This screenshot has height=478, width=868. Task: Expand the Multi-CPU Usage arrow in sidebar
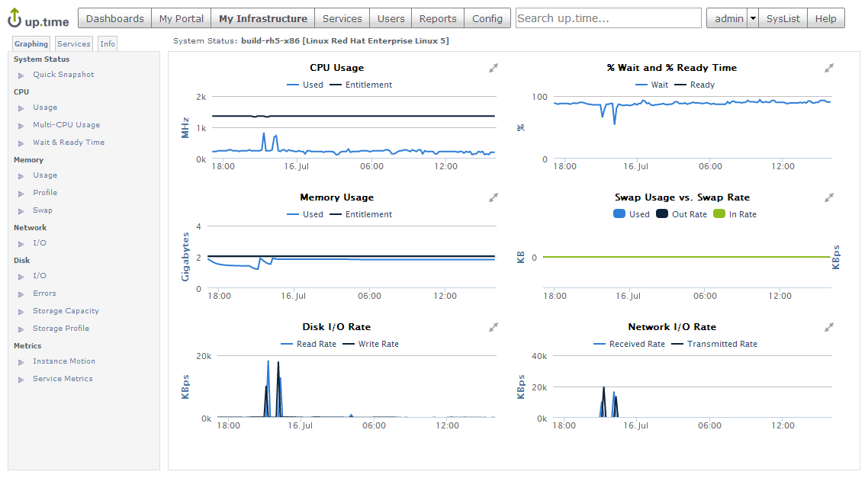(21, 126)
